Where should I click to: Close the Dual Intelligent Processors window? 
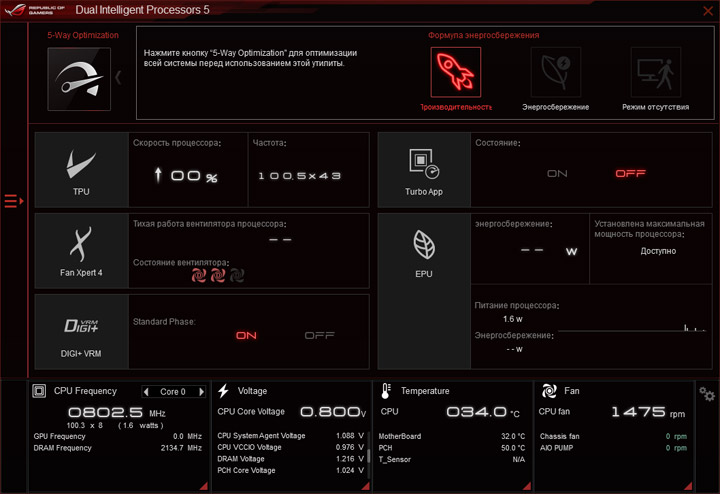(708, 11)
